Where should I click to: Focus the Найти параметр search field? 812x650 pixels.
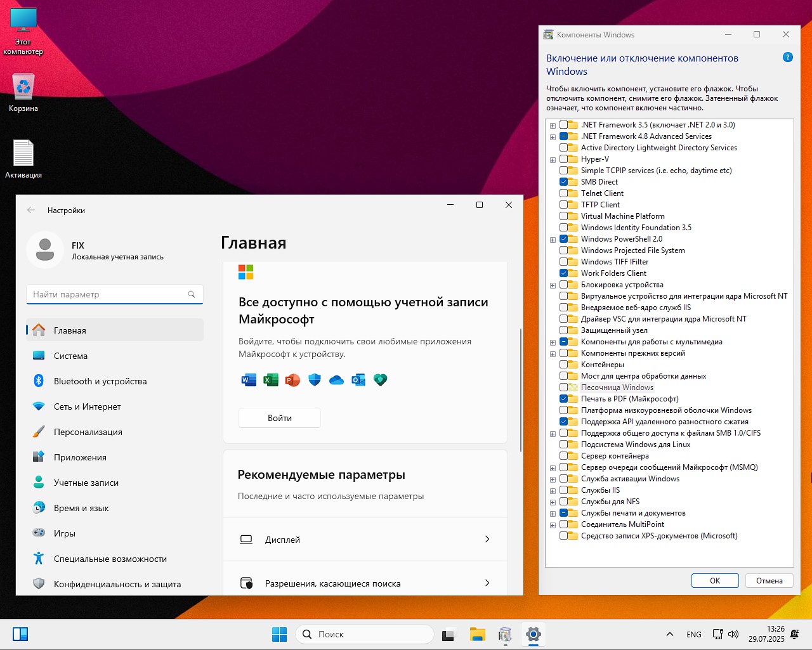tap(115, 294)
